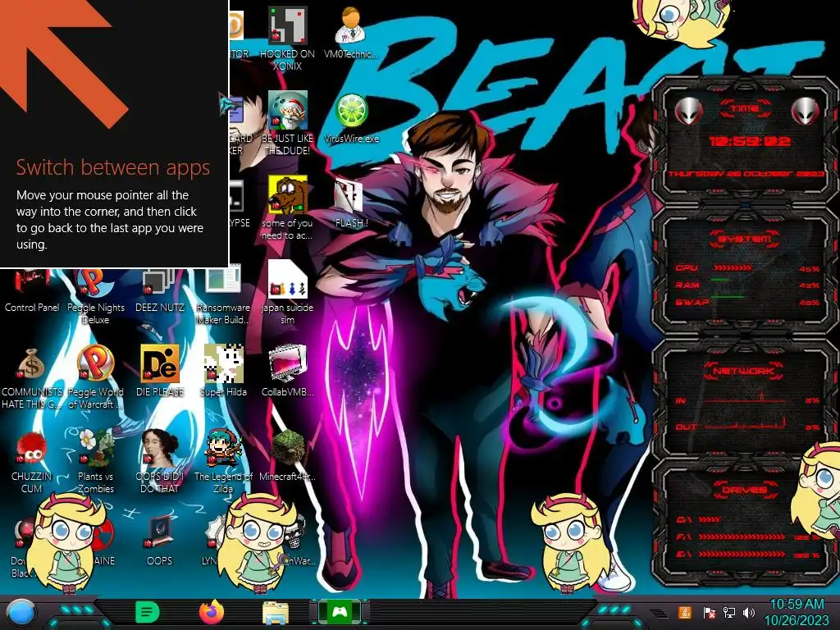Select the Minecraft4Fr... block icon

[x=288, y=455]
